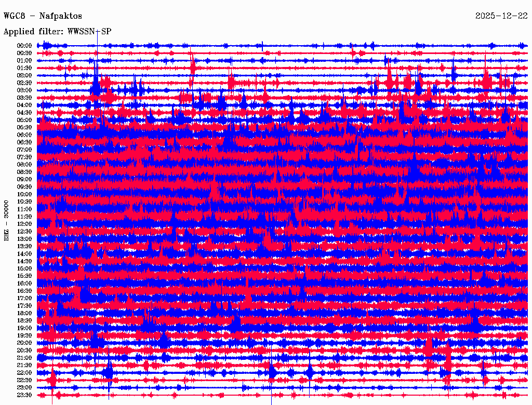This screenshot has height=405, width=532.
Task: Select the 01:00 time label
Action: (24, 61)
